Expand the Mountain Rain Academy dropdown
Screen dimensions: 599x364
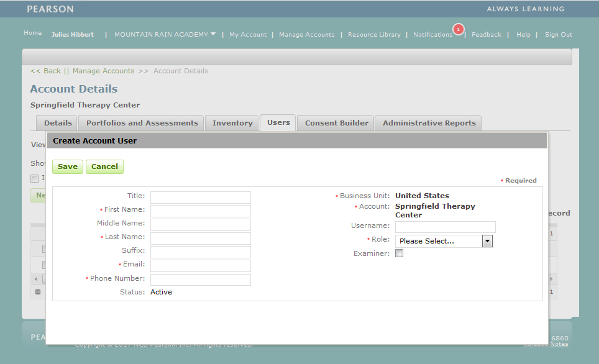tap(213, 34)
